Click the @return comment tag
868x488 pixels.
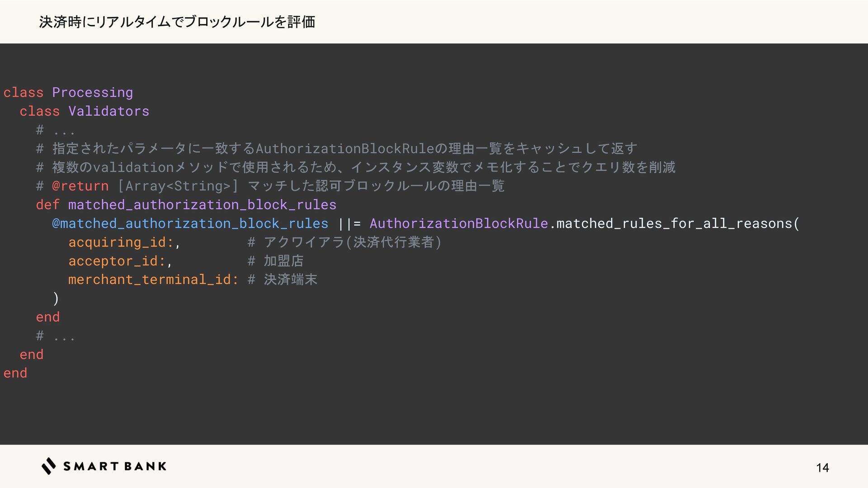pyautogui.click(x=80, y=186)
